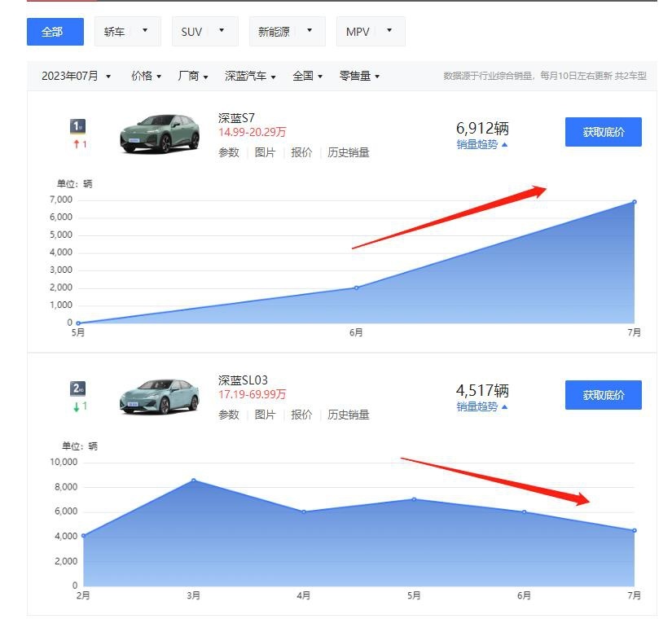Click the 深蓝S7 car thumbnail

pos(160,134)
